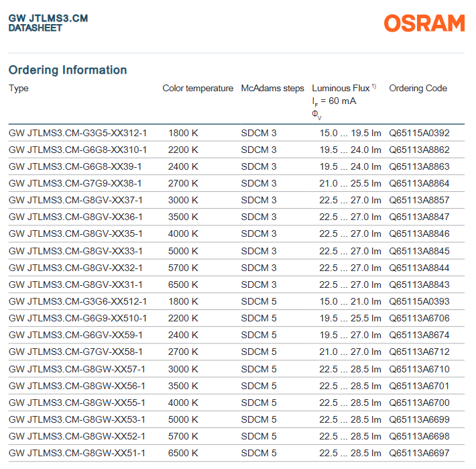476x469 pixels.
Task: Click ordering code Q65113A8864
Action: (419, 183)
